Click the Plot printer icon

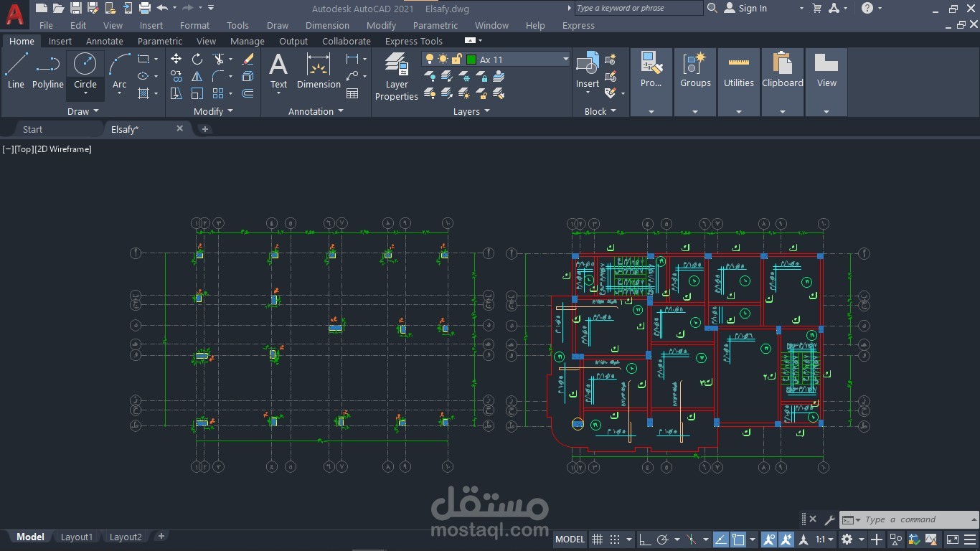pyautogui.click(x=144, y=8)
